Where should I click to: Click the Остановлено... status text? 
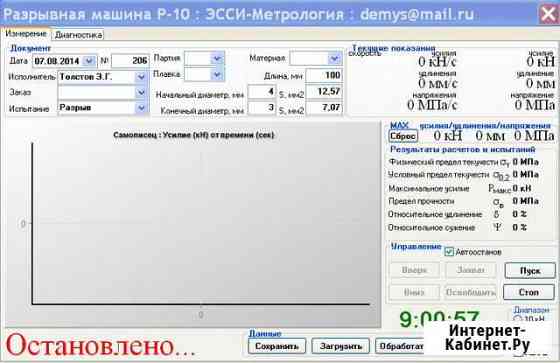(x=101, y=345)
